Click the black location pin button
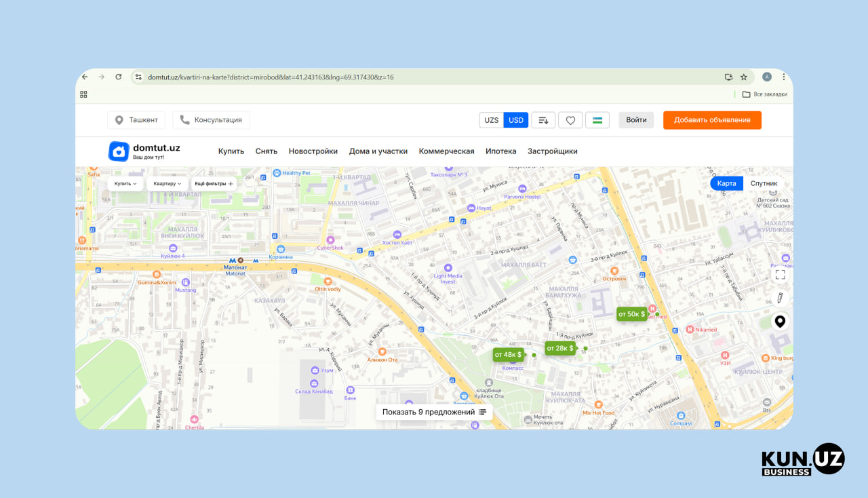Viewport: 868px width, 498px height. coord(780,322)
